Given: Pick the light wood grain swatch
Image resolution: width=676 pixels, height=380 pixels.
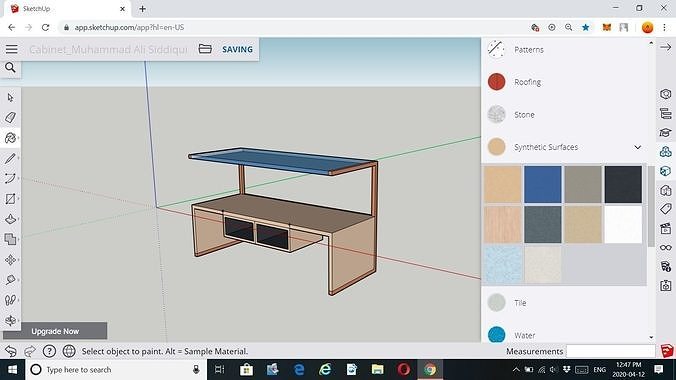Looking at the screenshot, I should pyautogui.click(x=503, y=224).
